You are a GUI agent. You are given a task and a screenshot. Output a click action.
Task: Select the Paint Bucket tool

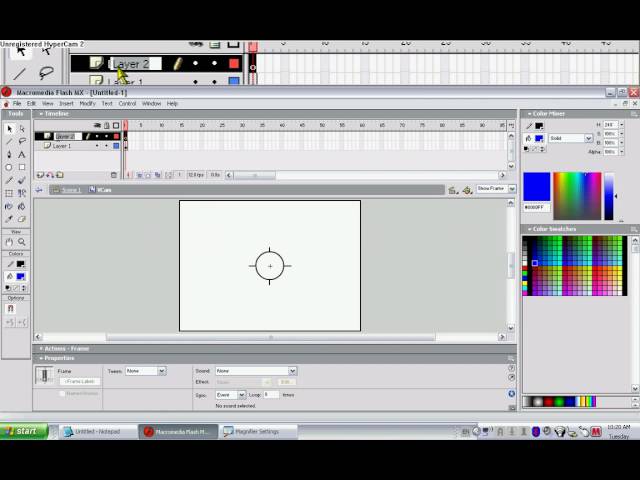pyautogui.click(x=22, y=206)
